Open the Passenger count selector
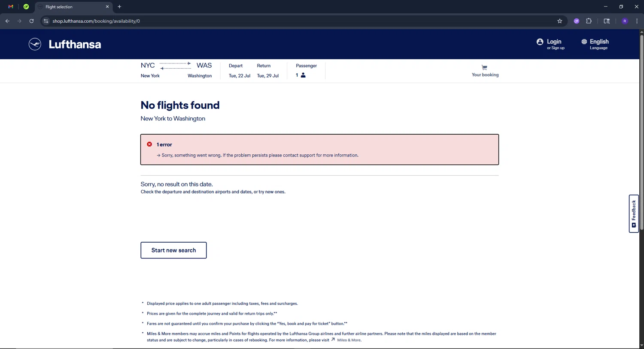Viewport: 644px width, 349px height. click(306, 71)
